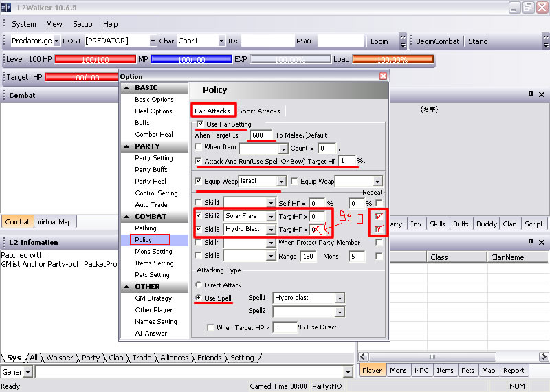
Task: Open Party Buffs in the Option tree
Action: point(151,169)
